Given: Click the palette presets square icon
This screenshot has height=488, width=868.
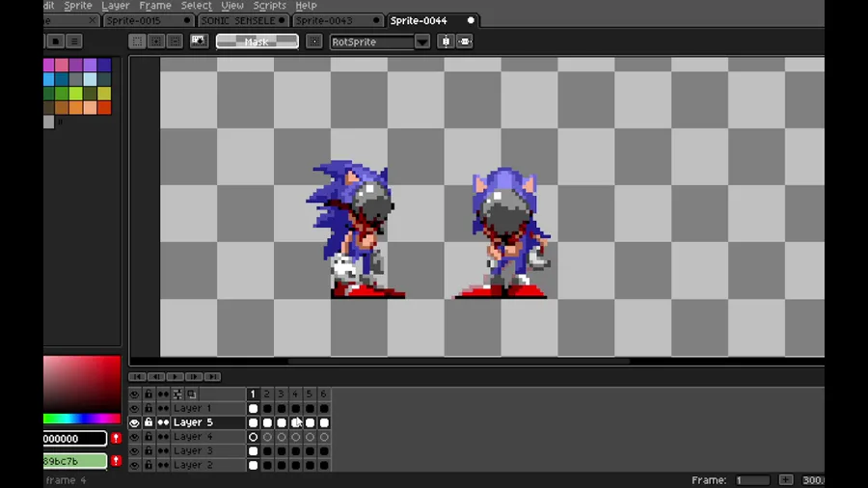Looking at the screenshot, I should pos(55,41).
